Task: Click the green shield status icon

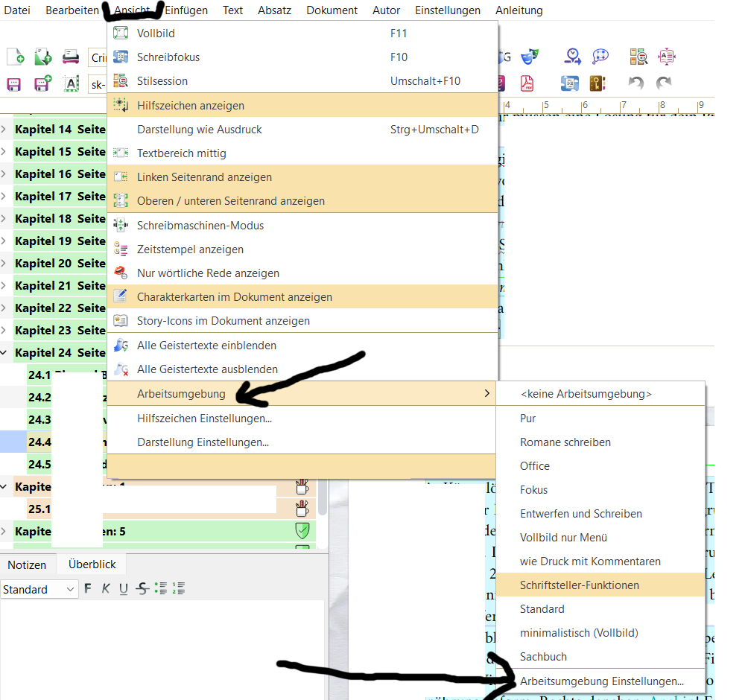Action: pos(302,531)
